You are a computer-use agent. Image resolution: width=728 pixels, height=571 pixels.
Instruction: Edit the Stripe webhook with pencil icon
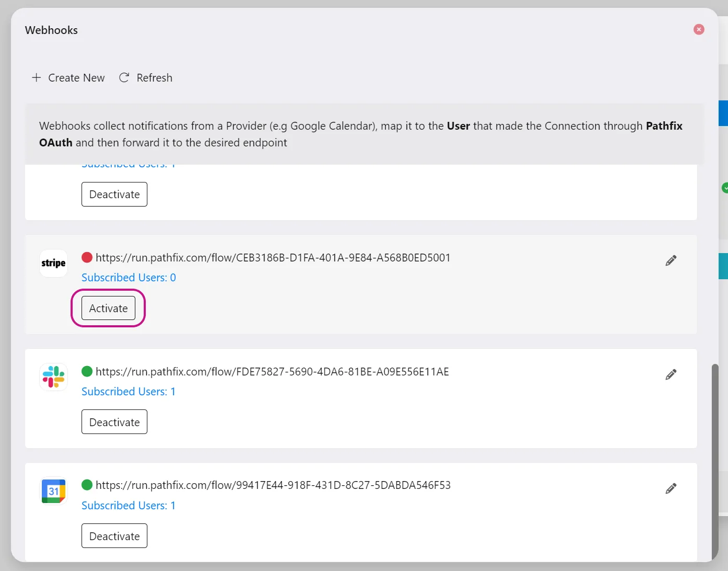click(671, 260)
